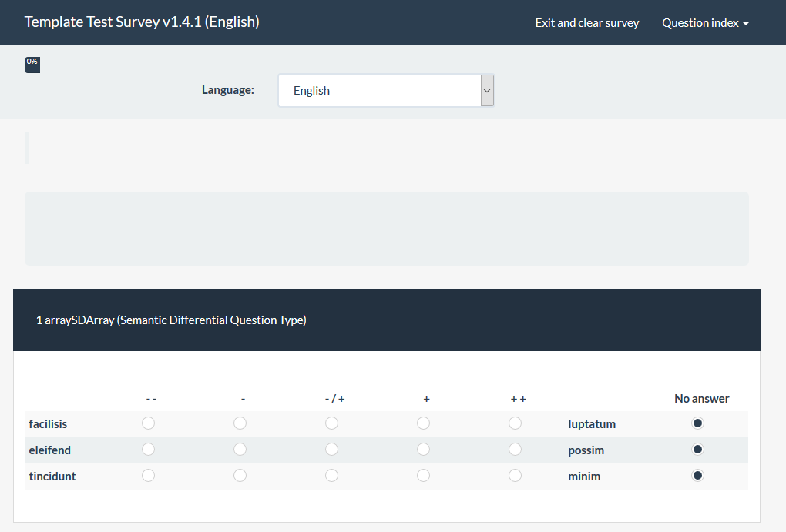
Task: Select '- / +' radio for facilisis row
Action: coord(331,423)
